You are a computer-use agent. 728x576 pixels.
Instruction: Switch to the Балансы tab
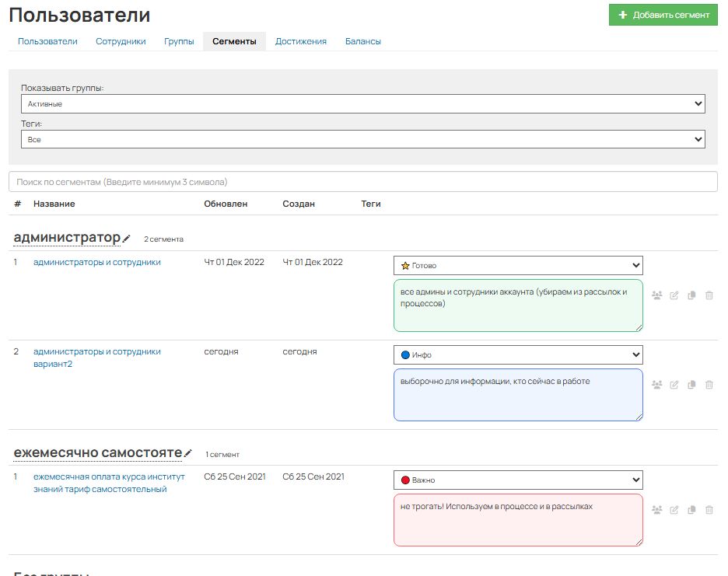pos(363,41)
